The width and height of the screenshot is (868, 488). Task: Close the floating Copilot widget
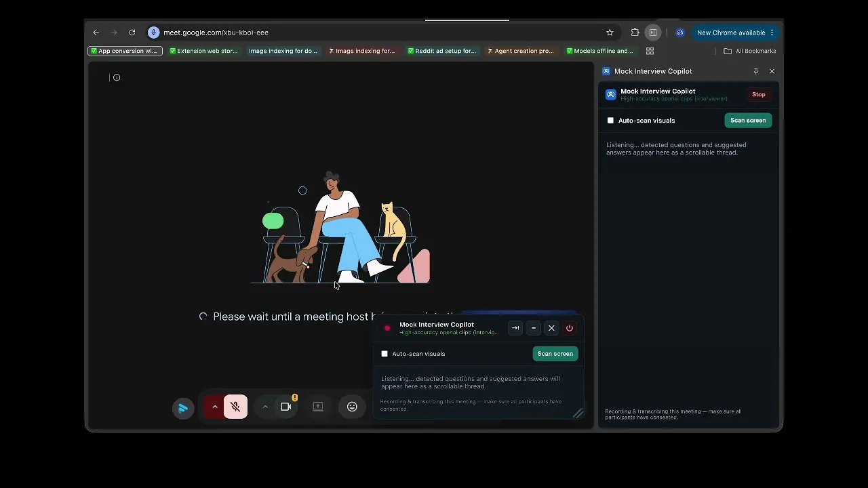click(x=551, y=328)
